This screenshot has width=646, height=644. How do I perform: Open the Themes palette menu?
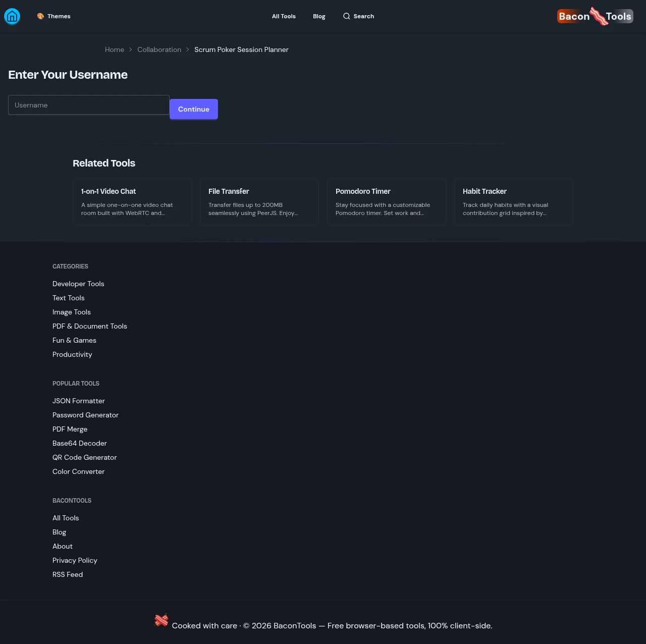(53, 16)
